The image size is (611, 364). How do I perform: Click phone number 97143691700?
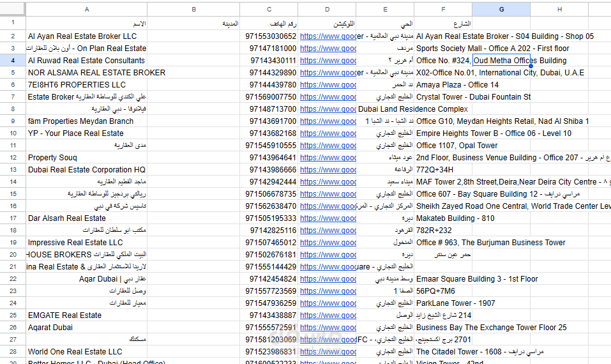tap(273, 121)
